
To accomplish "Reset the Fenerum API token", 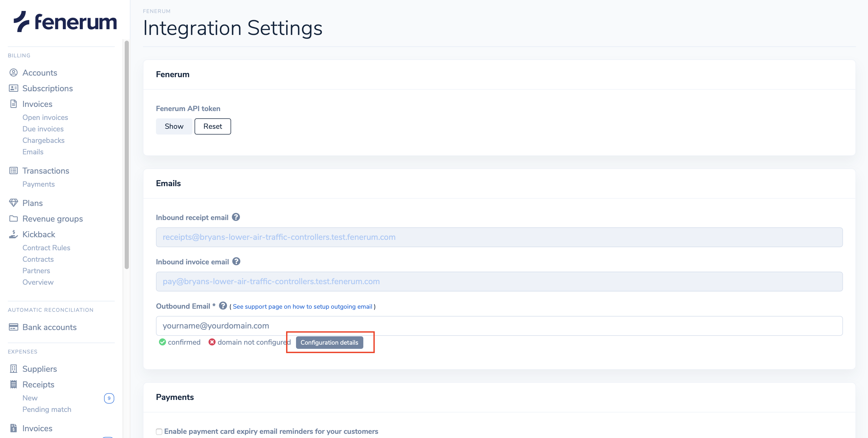I will (213, 126).
